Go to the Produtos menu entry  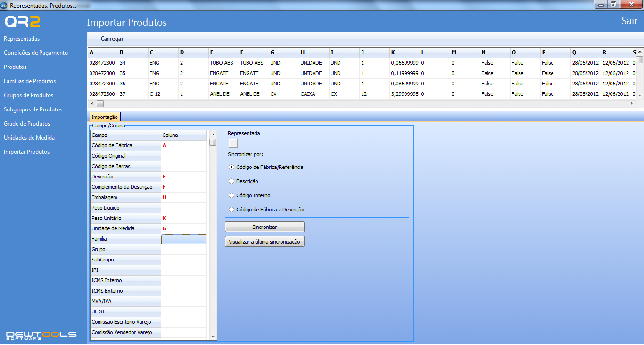15,67
